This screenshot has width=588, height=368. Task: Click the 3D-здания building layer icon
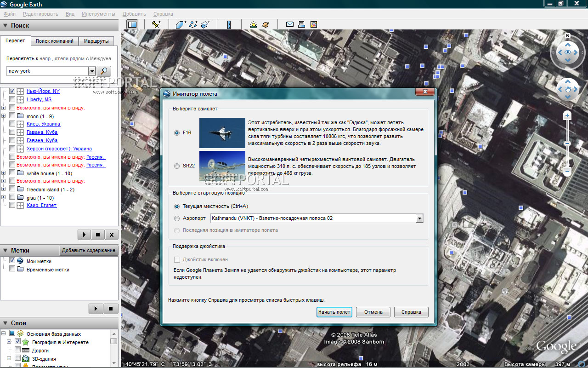pos(26,359)
